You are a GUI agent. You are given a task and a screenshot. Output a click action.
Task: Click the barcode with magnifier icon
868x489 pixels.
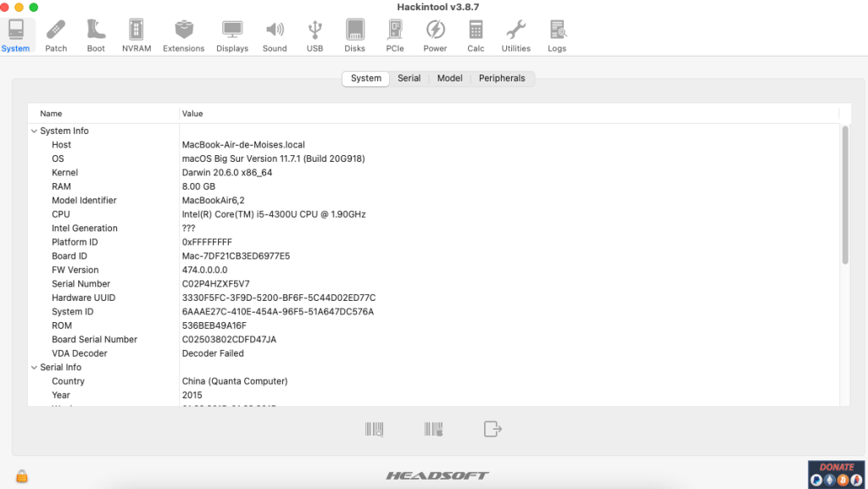pos(374,430)
